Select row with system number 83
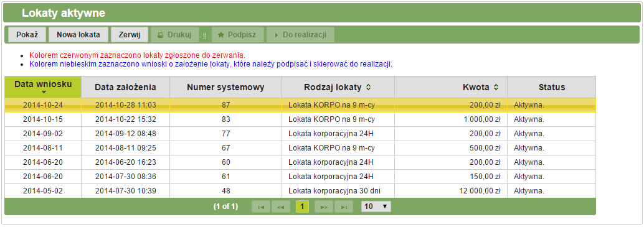644x227 pixels. click(x=300, y=119)
